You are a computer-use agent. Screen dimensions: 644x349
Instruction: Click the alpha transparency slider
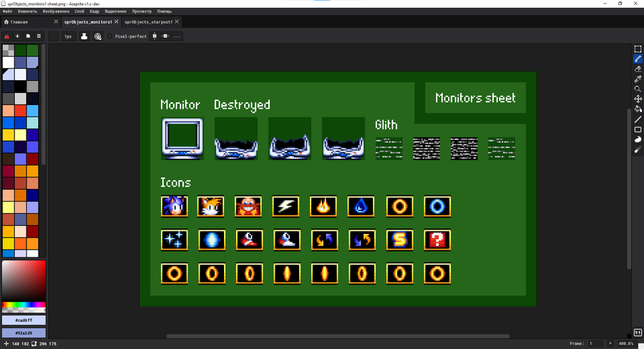coord(24,310)
